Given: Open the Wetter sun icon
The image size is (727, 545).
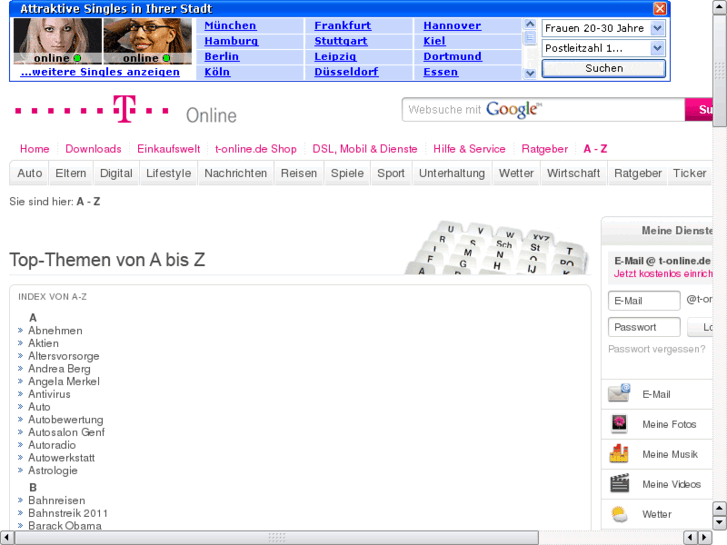Looking at the screenshot, I should [619, 514].
